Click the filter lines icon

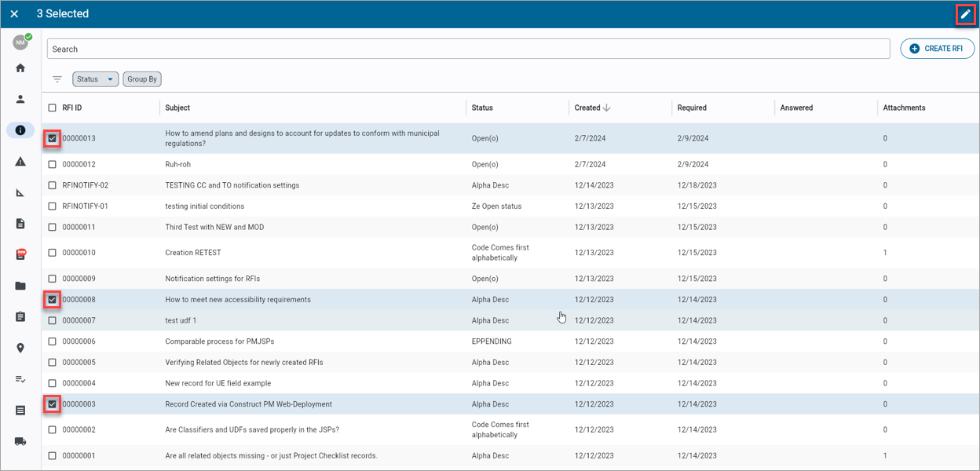click(57, 79)
